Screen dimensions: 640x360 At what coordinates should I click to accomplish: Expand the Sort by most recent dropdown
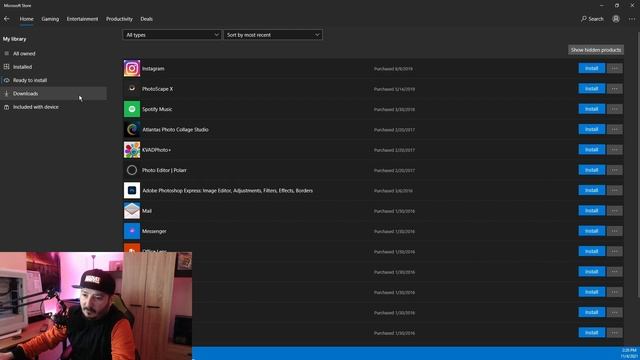click(273, 35)
